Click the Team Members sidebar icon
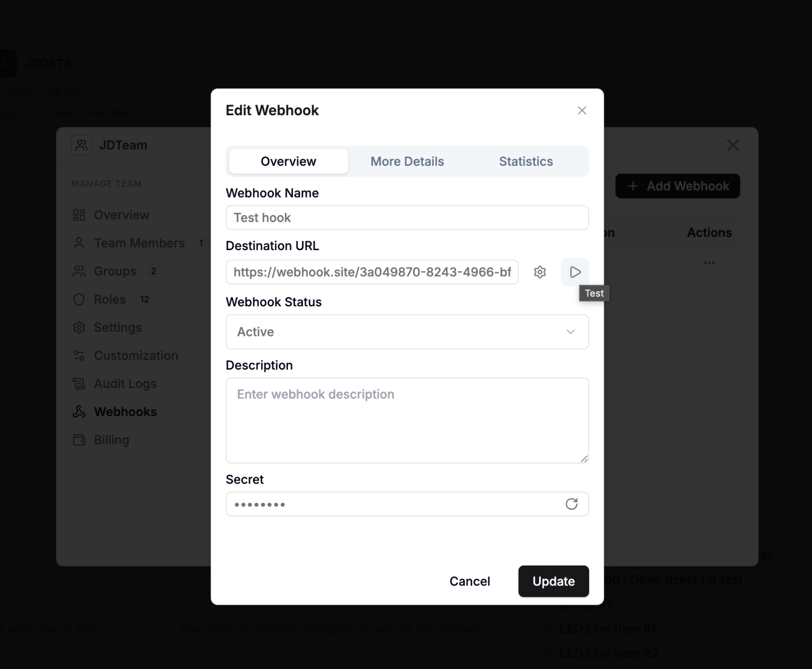This screenshot has width=812, height=669. pos(79,243)
